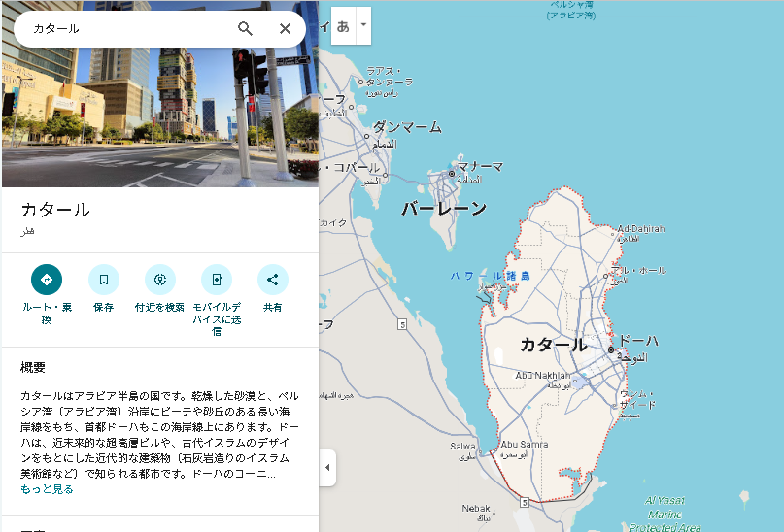Click the ダンマーム city label
The image size is (784, 532).
coord(407,127)
